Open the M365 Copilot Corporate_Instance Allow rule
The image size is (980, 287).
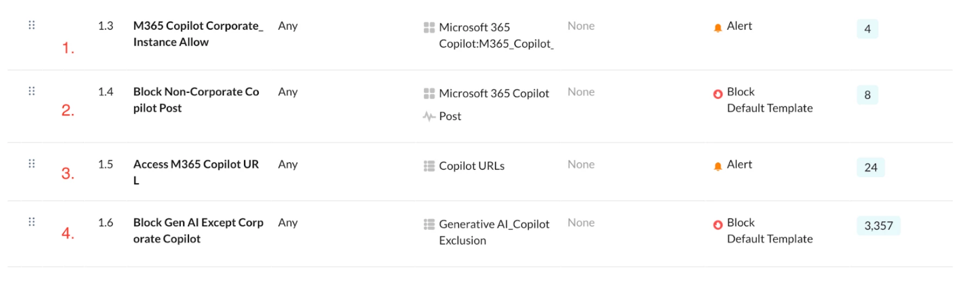click(x=198, y=34)
